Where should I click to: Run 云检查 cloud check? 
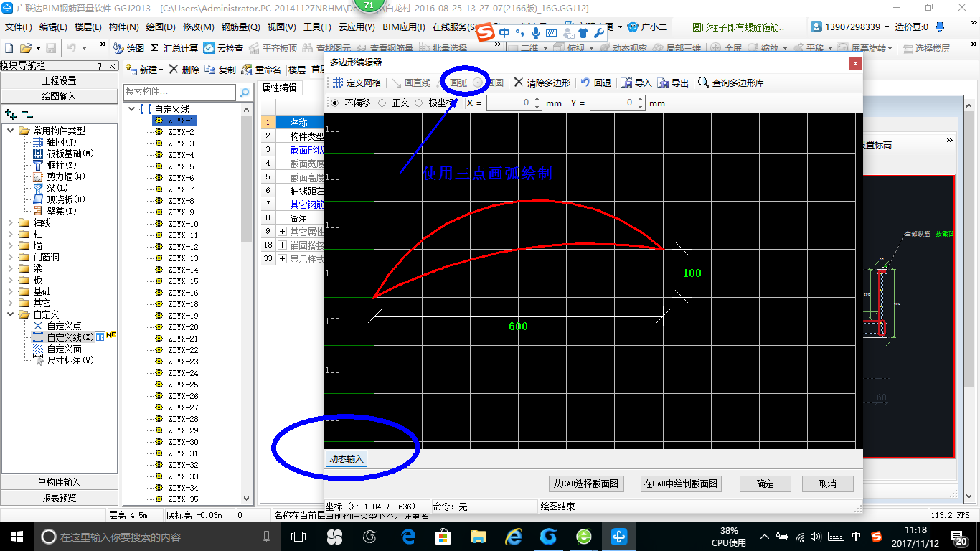click(x=223, y=48)
